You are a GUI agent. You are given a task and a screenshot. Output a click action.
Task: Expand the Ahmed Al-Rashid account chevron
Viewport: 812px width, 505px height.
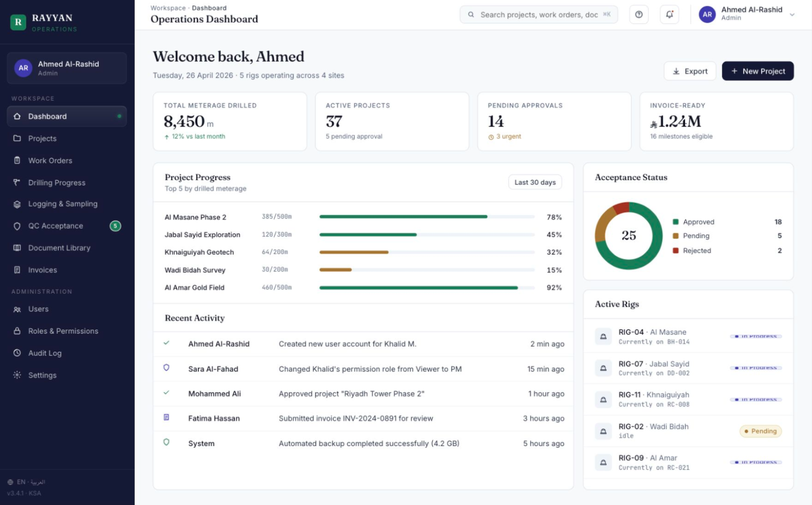[792, 15]
